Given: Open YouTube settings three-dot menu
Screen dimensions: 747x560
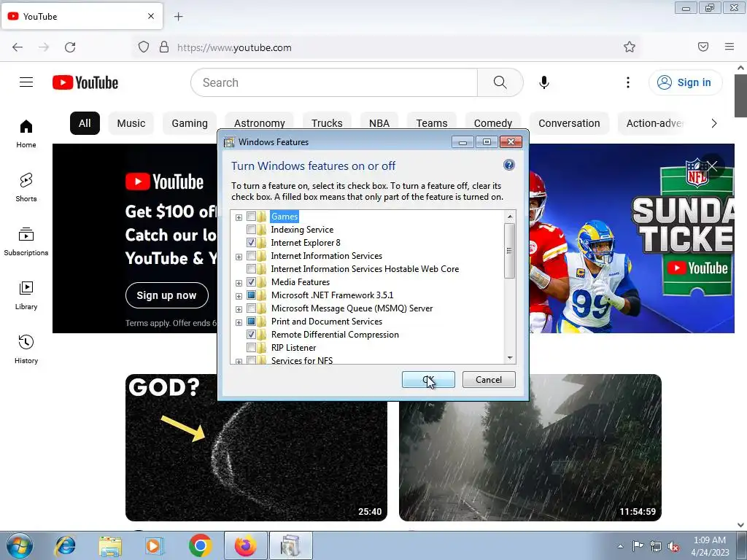Looking at the screenshot, I should coord(628,82).
